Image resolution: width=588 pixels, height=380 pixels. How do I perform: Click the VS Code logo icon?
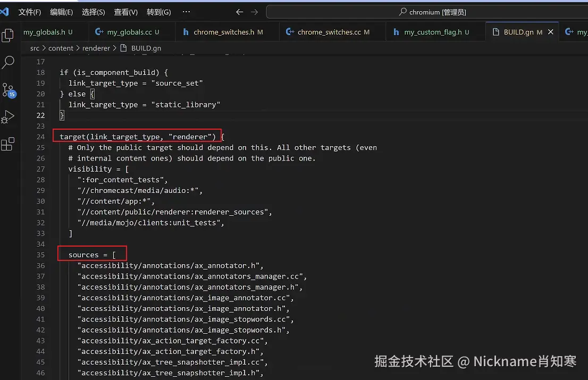click(x=4, y=12)
